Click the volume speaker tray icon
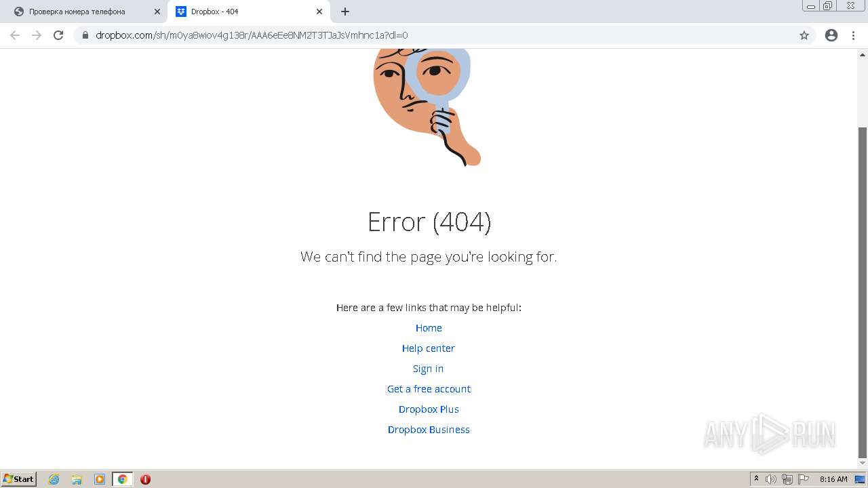The image size is (868, 488). [771, 479]
